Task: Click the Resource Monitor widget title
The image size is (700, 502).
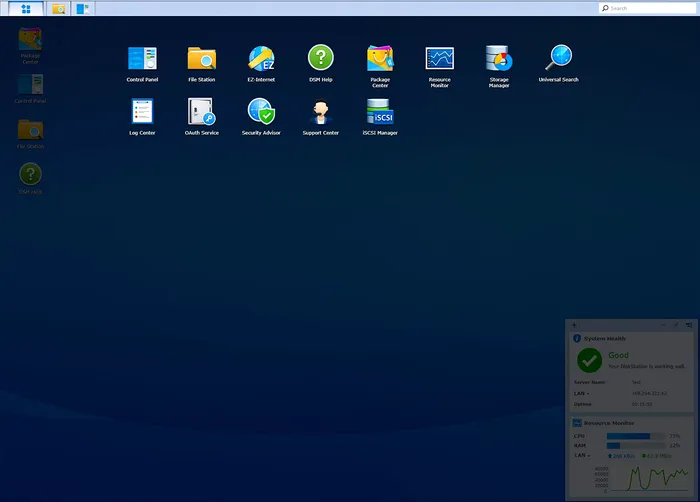Action: (609, 423)
